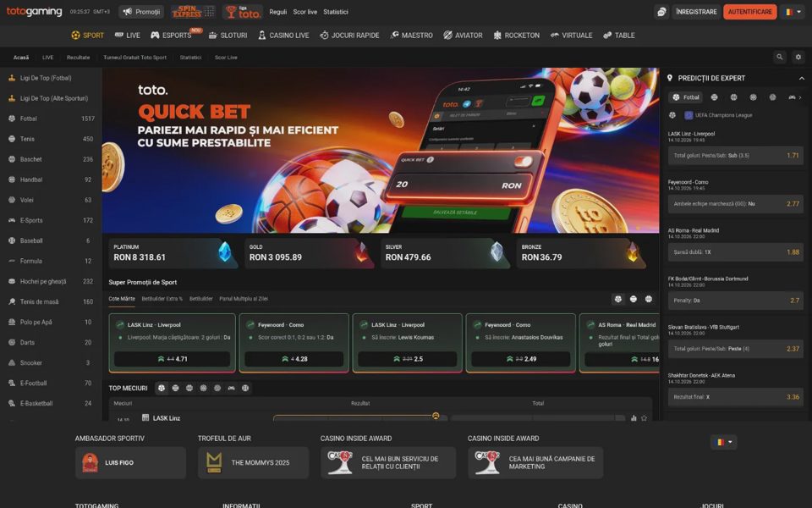Screen dimensions: 812x508
Task: Open the ESPORTS main menu
Action: click(172, 36)
